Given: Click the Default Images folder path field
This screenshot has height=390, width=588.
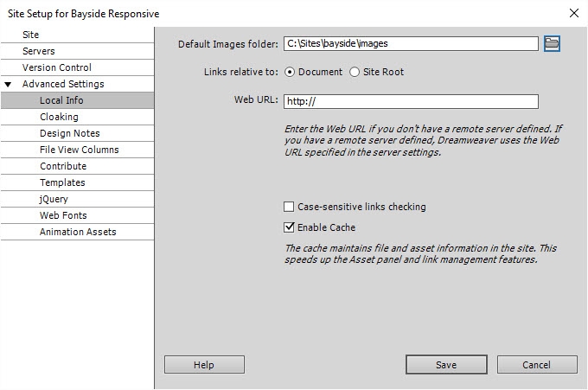Looking at the screenshot, I should (x=410, y=43).
